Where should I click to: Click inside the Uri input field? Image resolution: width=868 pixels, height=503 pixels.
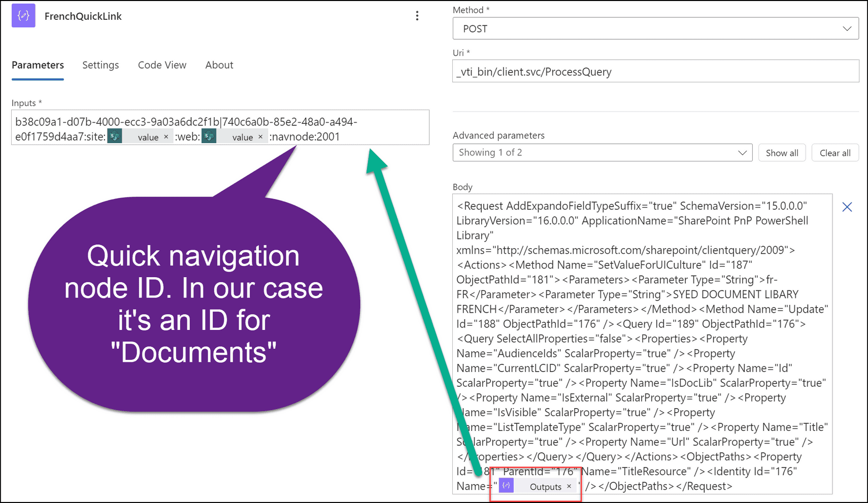tap(609, 71)
